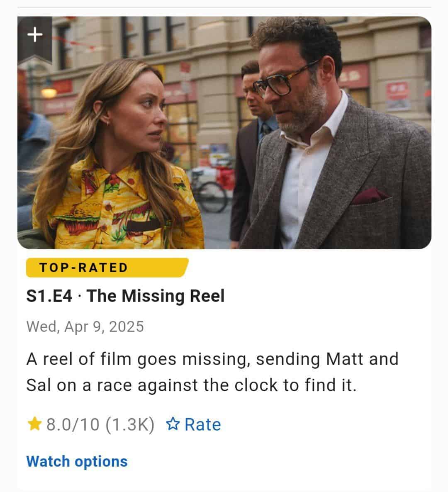
Task: Tap the filled gold rating star
Action: 34,424
